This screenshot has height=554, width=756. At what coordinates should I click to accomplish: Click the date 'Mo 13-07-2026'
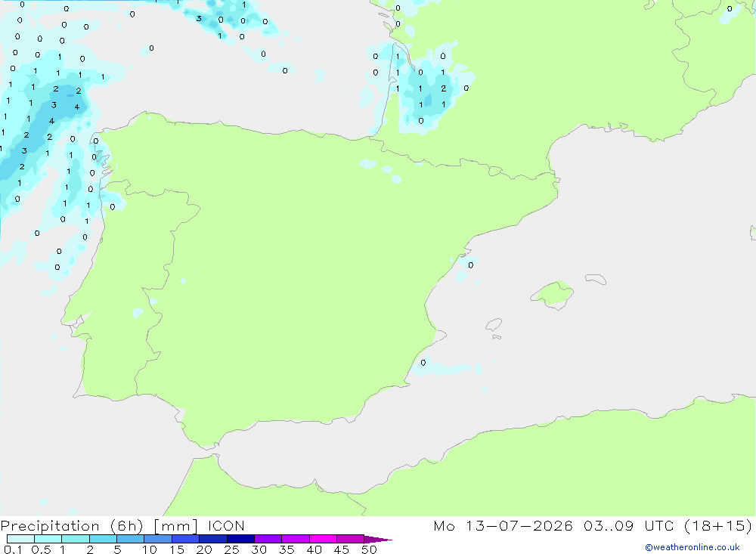pyautogui.click(x=503, y=525)
